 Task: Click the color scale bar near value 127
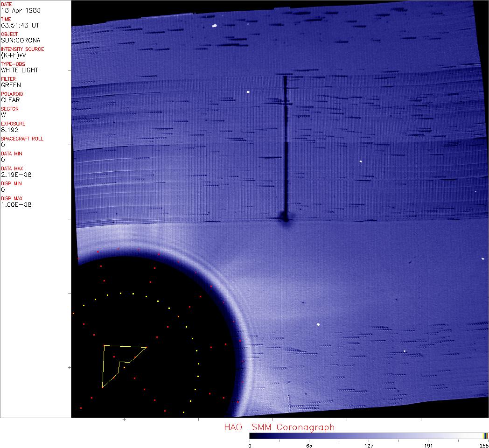click(369, 435)
